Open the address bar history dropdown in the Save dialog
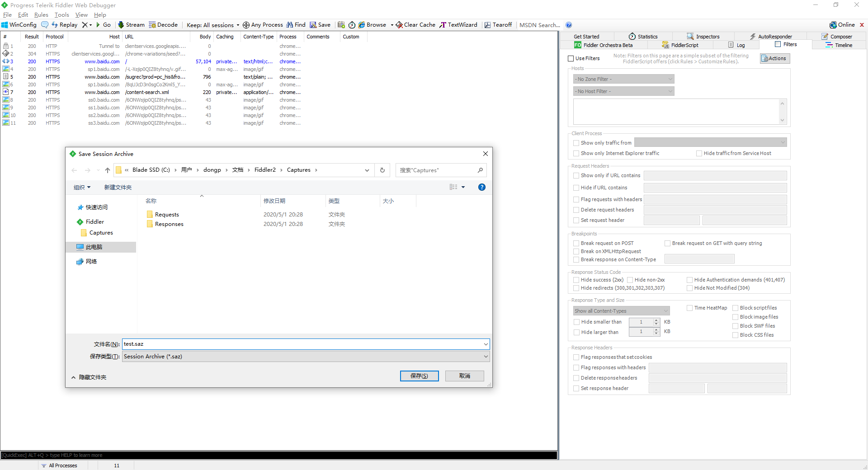The width and height of the screenshot is (868, 470). pyautogui.click(x=367, y=170)
